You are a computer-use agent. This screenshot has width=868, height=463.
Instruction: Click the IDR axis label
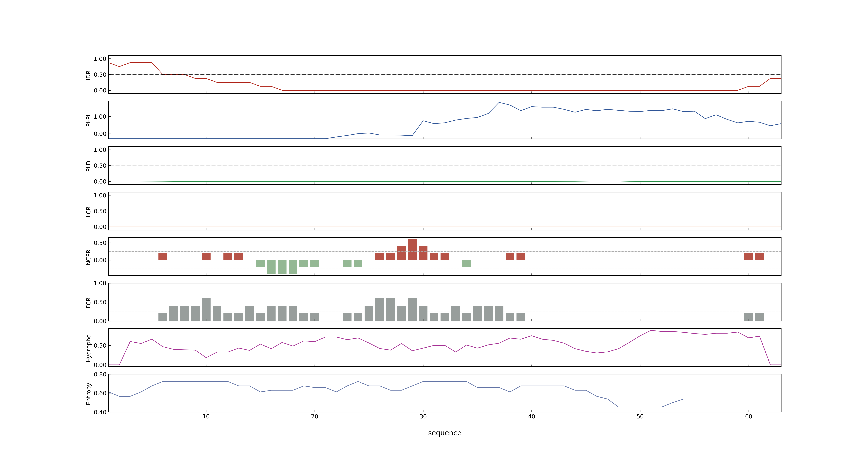(x=89, y=75)
